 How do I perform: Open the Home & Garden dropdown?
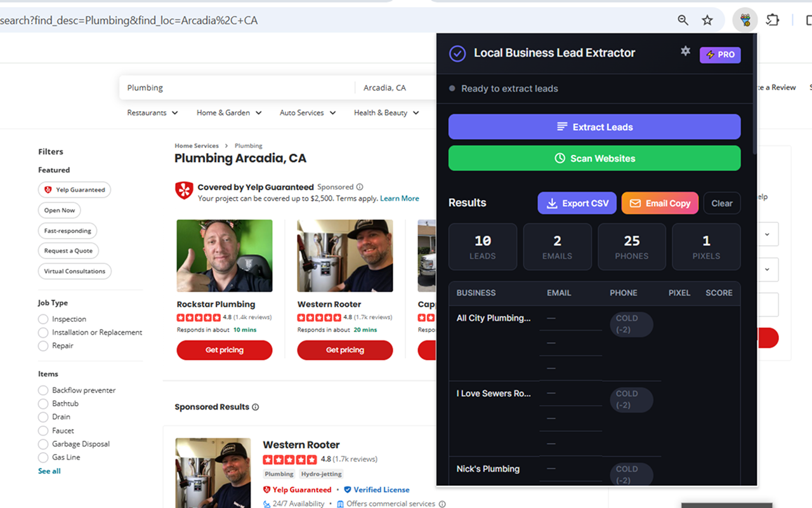point(229,112)
